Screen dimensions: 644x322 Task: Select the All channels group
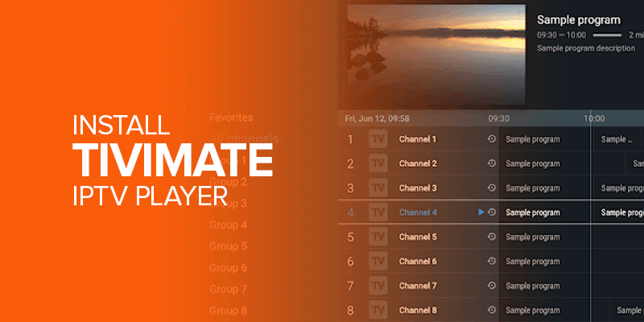click(x=244, y=138)
